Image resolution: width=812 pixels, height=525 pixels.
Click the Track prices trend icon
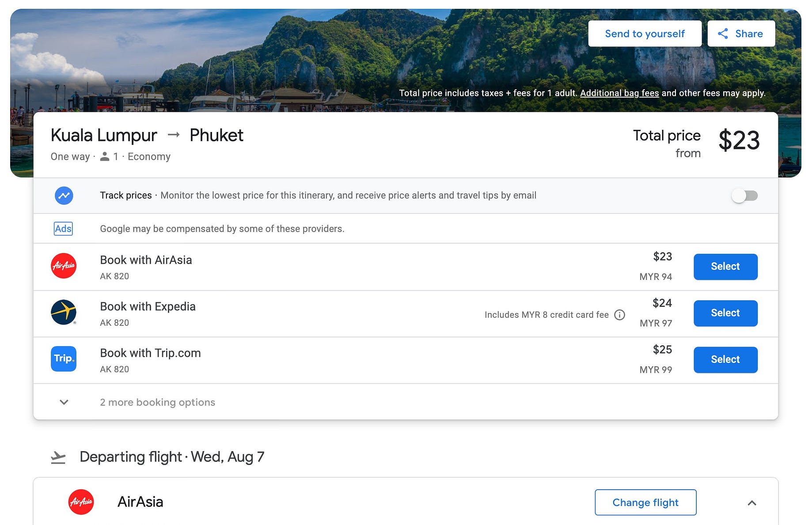(x=64, y=196)
